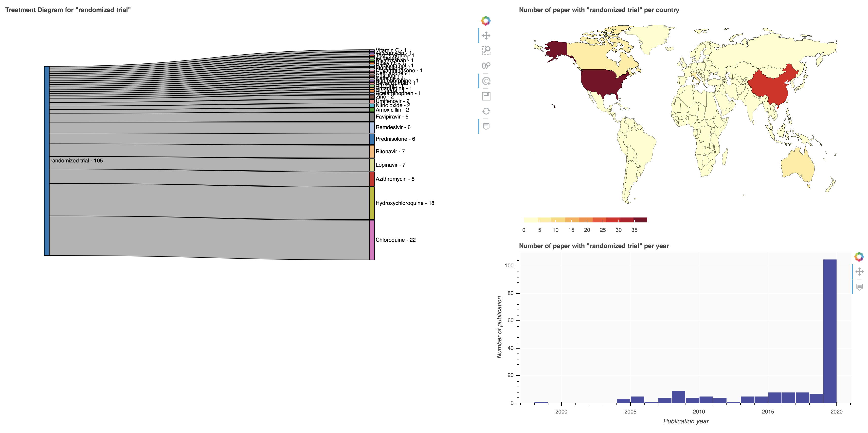Click the Bokeh logo above the map toolbar

(486, 20)
